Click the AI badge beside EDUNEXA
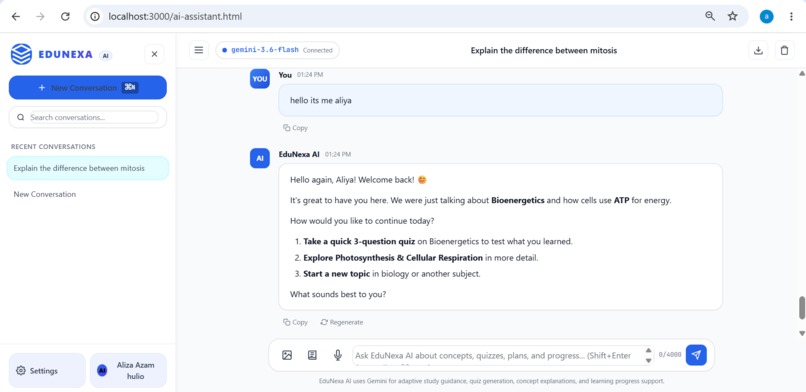This screenshot has height=392, width=806. (105, 55)
